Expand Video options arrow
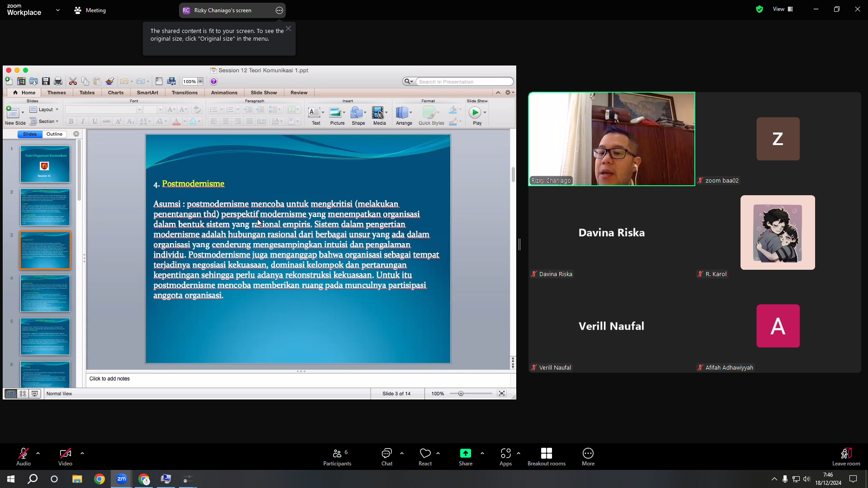This screenshot has height=488, width=868. pos(82,453)
